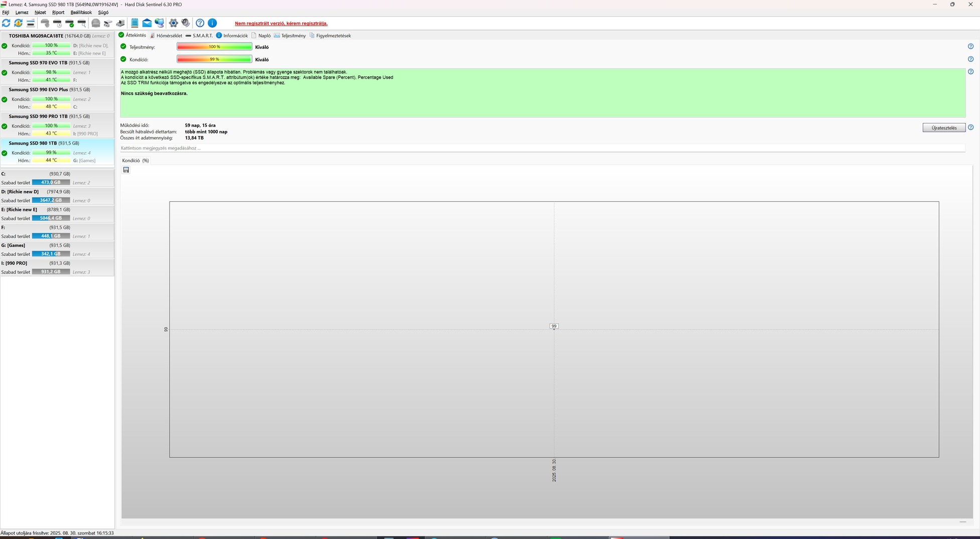Click the main Kondíció 99 % progress bar
980x539 pixels.
(x=214, y=59)
